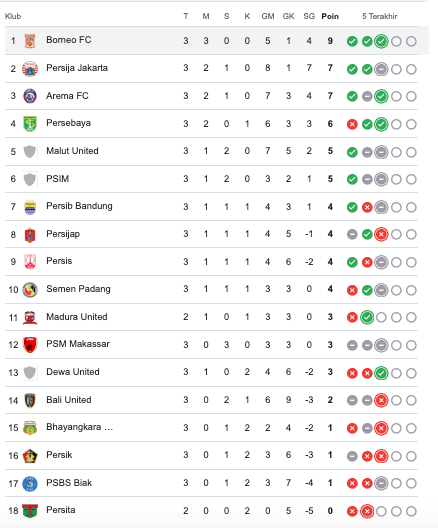Click the Persik club crest
The height and width of the screenshot is (528, 438).
[30, 456]
